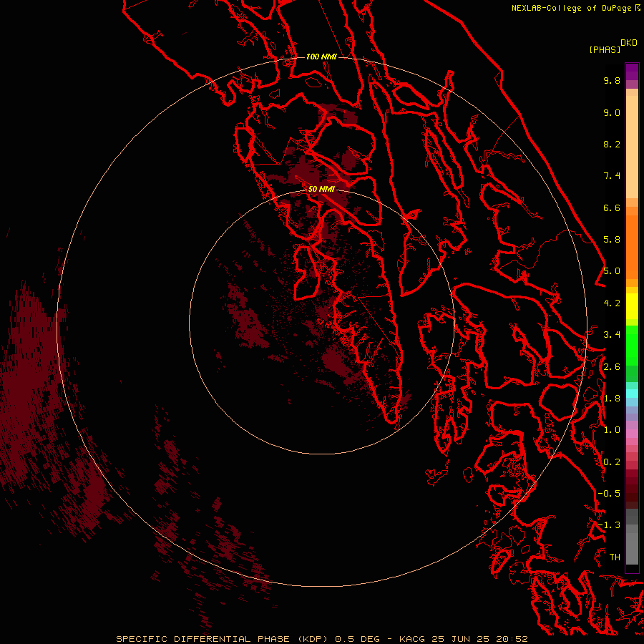This screenshot has width=644, height=644.
Task: Click the 25 JUN 25 date in the caption
Action: pyautogui.click(x=459, y=639)
